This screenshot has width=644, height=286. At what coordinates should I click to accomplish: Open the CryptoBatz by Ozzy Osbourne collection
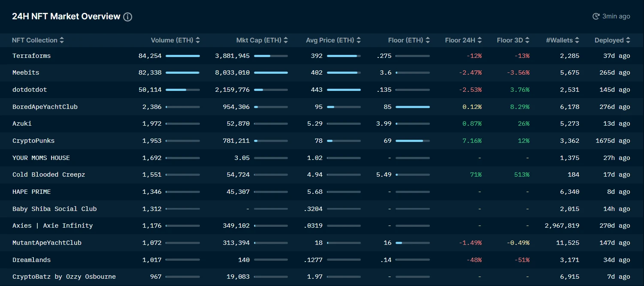64,277
